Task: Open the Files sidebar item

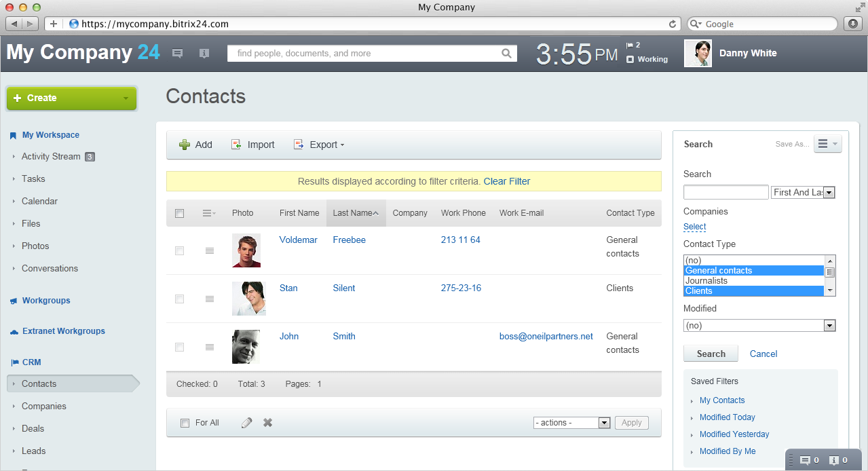Action: coord(31,223)
